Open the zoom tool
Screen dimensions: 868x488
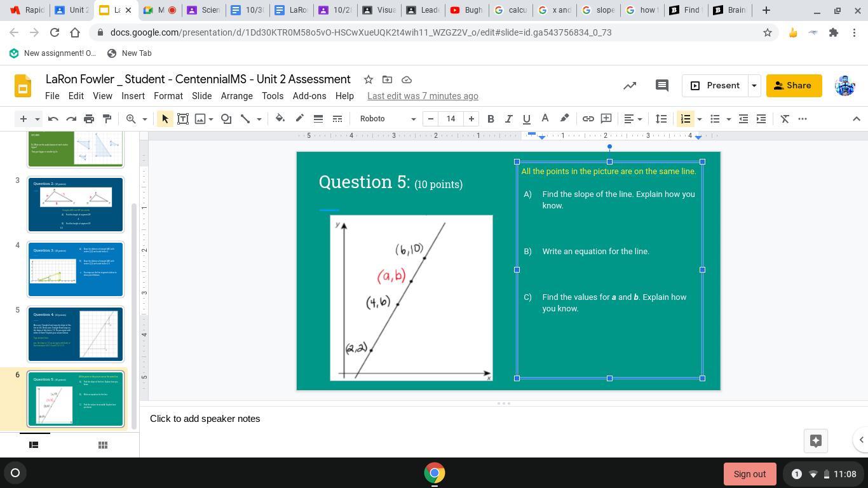[131, 119]
